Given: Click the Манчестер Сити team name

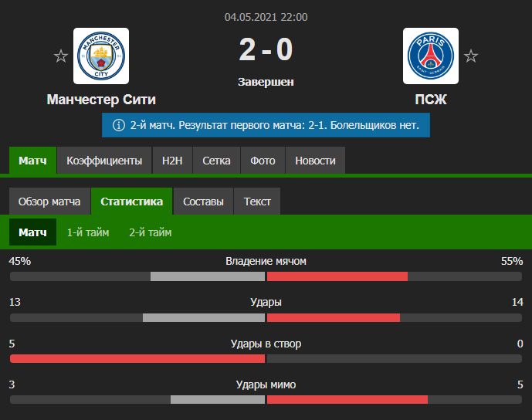Looking at the screenshot, I should (x=101, y=100).
